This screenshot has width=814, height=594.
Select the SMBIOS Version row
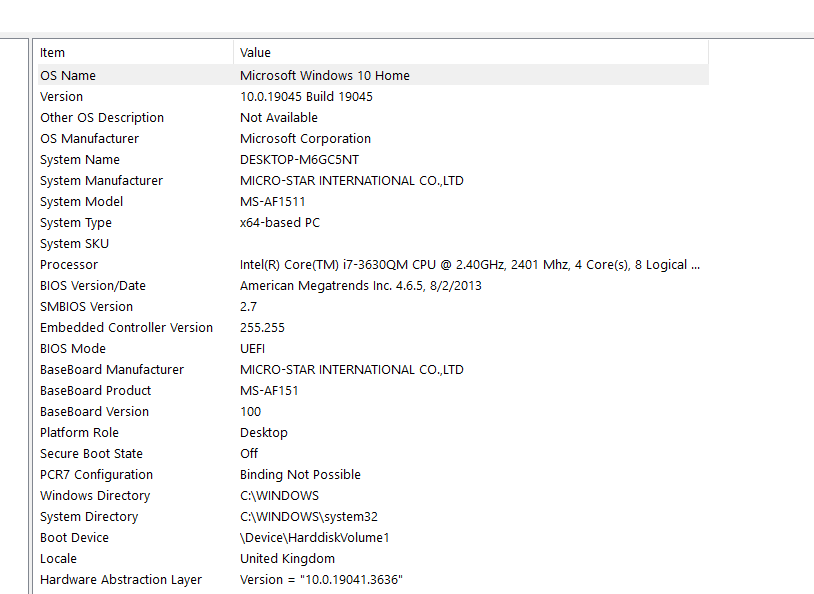coord(373,306)
